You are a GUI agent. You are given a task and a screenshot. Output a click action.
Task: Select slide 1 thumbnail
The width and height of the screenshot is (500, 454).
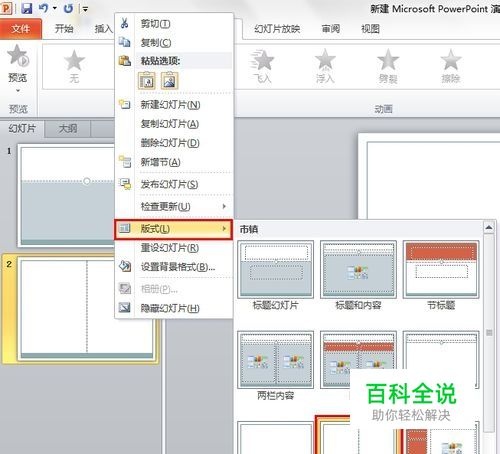(x=67, y=195)
